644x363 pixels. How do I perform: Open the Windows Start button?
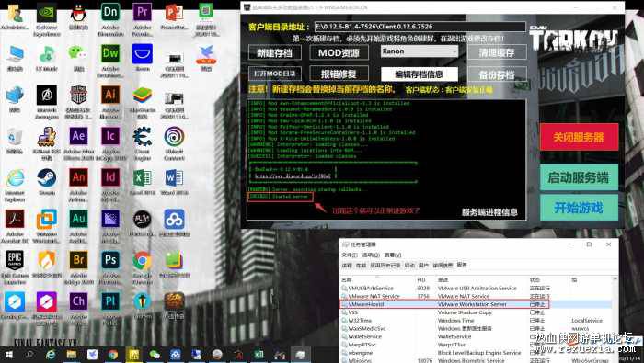click(8, 355)
